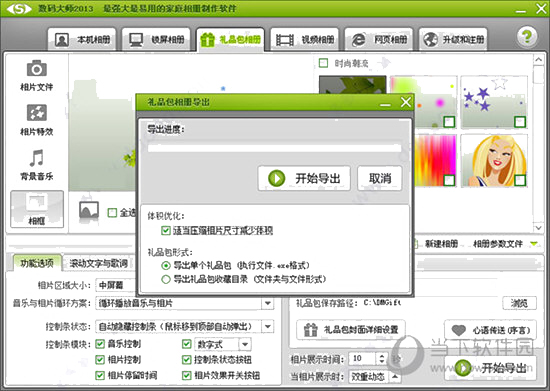
Task: Click the 相片展示时间 value field
Action: tap(363, 358)
